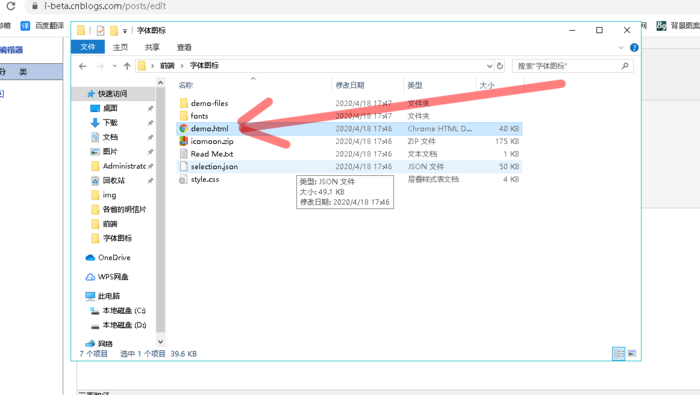Sort by 名称 column header

[x=186, y=85]
